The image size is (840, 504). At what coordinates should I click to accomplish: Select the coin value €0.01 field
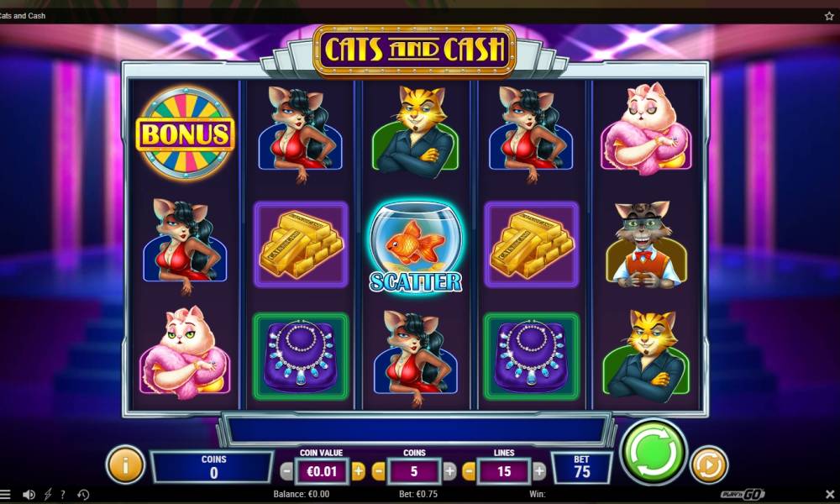[322, 471]
